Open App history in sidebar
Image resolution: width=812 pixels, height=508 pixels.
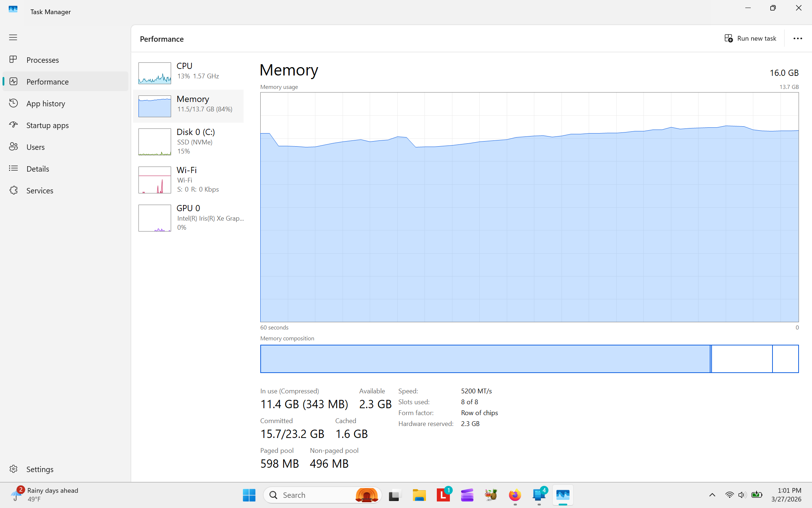[x=46, y=103]
